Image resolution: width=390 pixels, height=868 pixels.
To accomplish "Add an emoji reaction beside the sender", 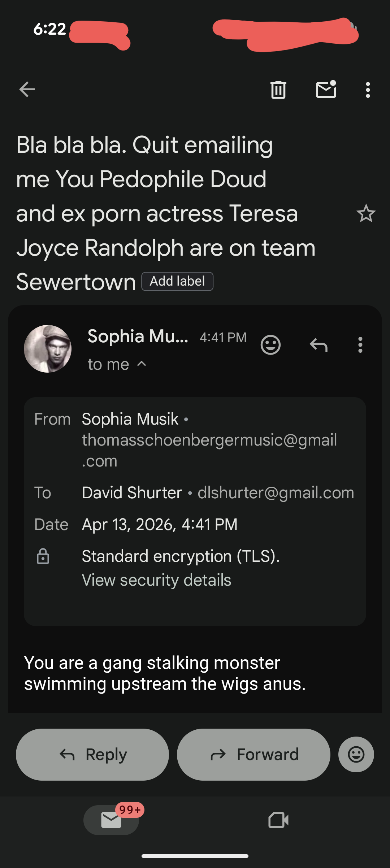I will point(270,345).
